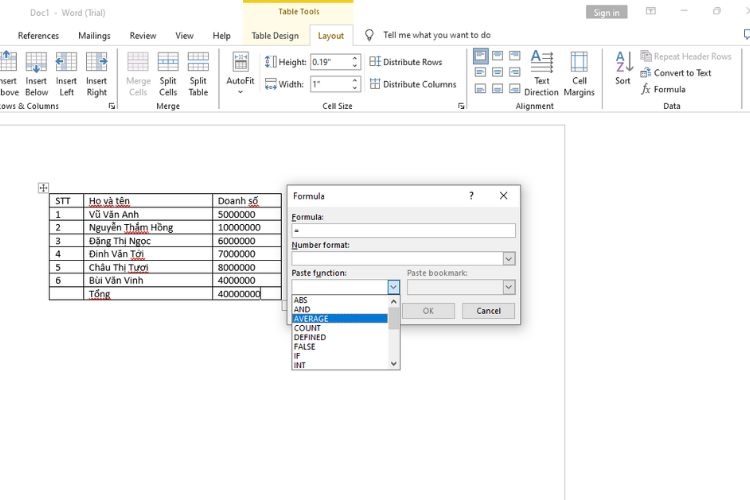Select the Align Top Left alignment option
The width and height of the screenshot is (750, 500).
pos(481,56)
